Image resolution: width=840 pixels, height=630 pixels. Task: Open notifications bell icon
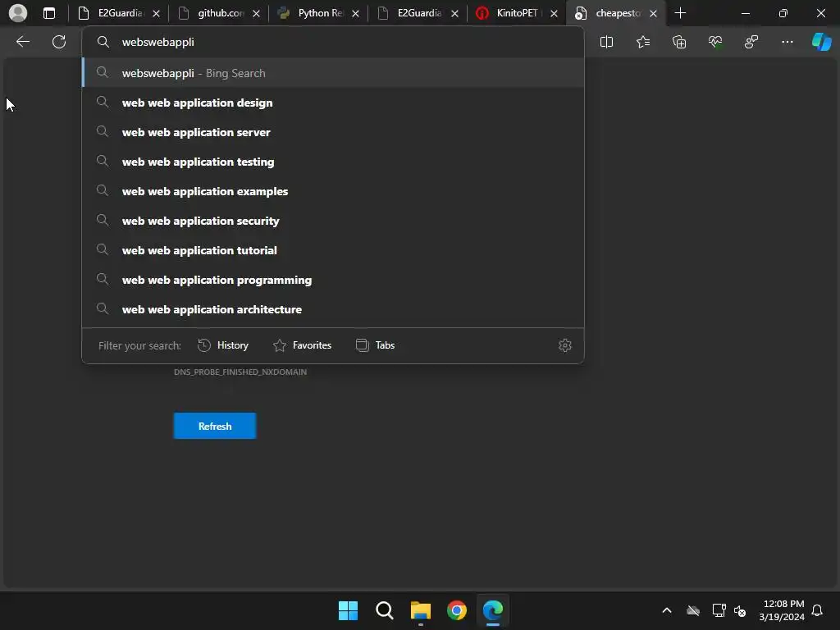818,610
